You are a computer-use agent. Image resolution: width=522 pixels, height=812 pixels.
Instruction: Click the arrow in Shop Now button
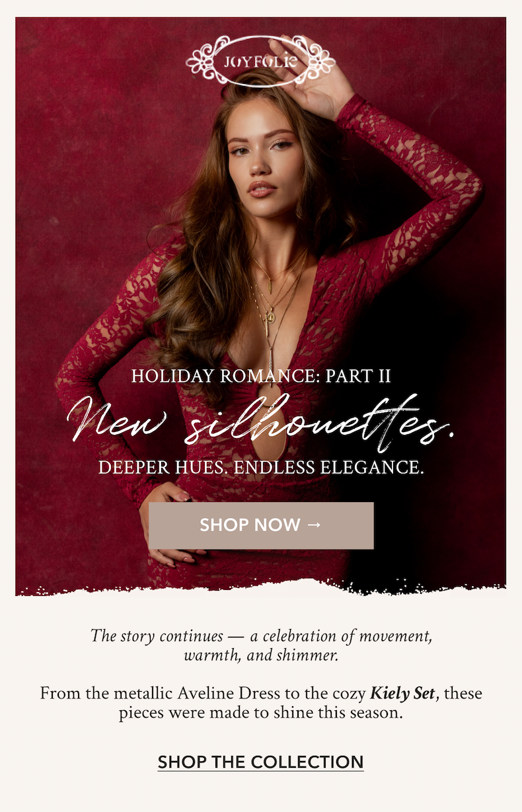pyautogui.click(x=314, y=525)
